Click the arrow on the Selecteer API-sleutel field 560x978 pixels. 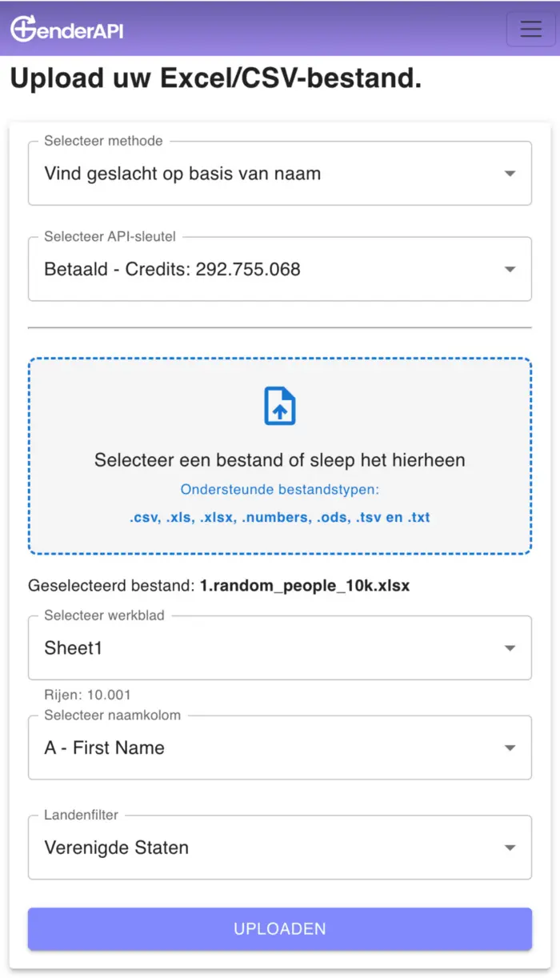[510, 270]
